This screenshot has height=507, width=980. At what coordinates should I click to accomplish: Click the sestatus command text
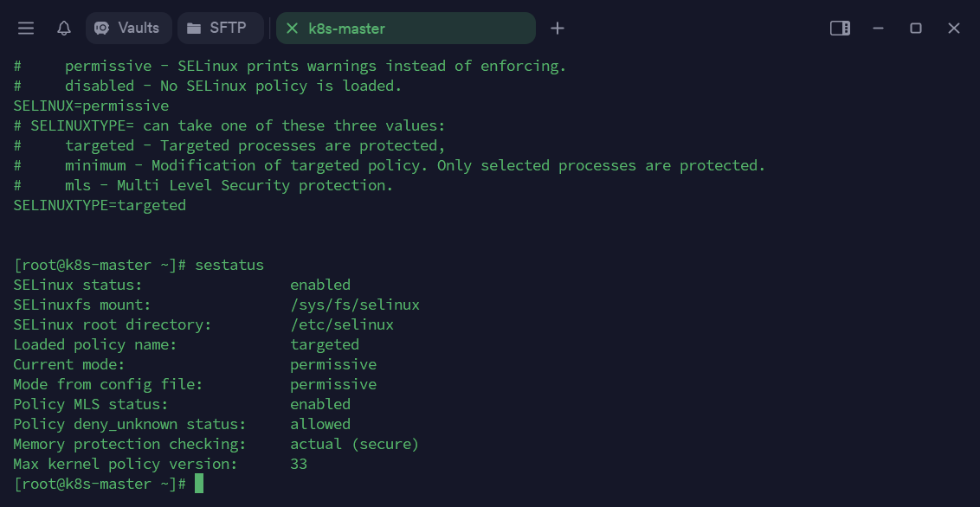point(229,265)
